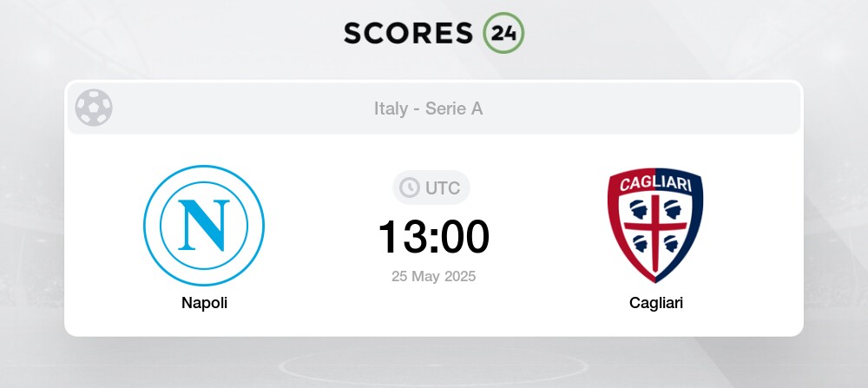Open the Italy - Serie A league header
868x388 pixels.
tap(429, 109)
